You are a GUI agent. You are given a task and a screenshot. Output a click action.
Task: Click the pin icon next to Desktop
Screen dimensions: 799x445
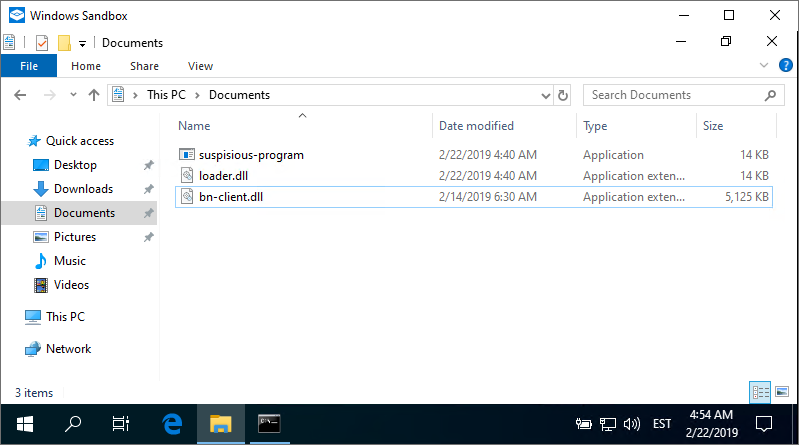click(x=148, y=165)
